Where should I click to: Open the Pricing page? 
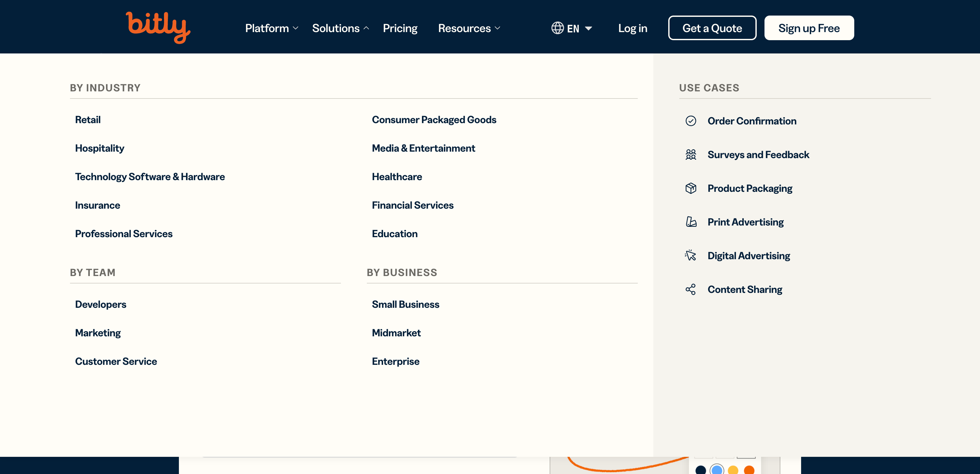400,28
